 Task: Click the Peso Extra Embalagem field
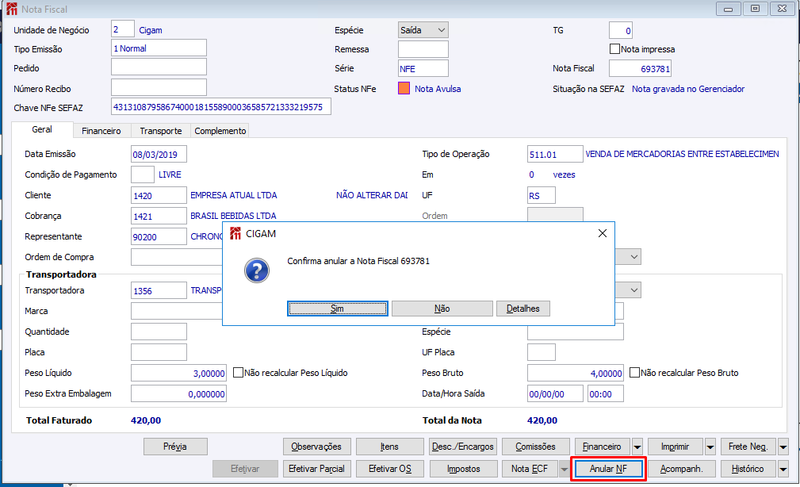pos(179,394)
